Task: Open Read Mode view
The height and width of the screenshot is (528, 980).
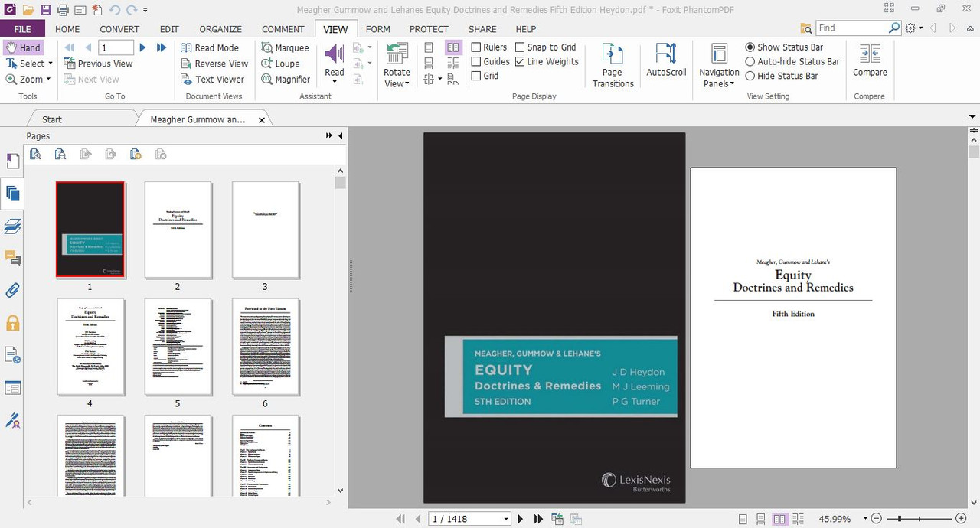Action: [x=210, y=47]
